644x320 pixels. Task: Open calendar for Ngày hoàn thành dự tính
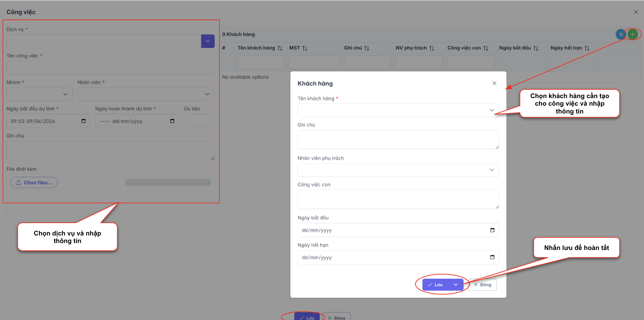tap(172, 121)
